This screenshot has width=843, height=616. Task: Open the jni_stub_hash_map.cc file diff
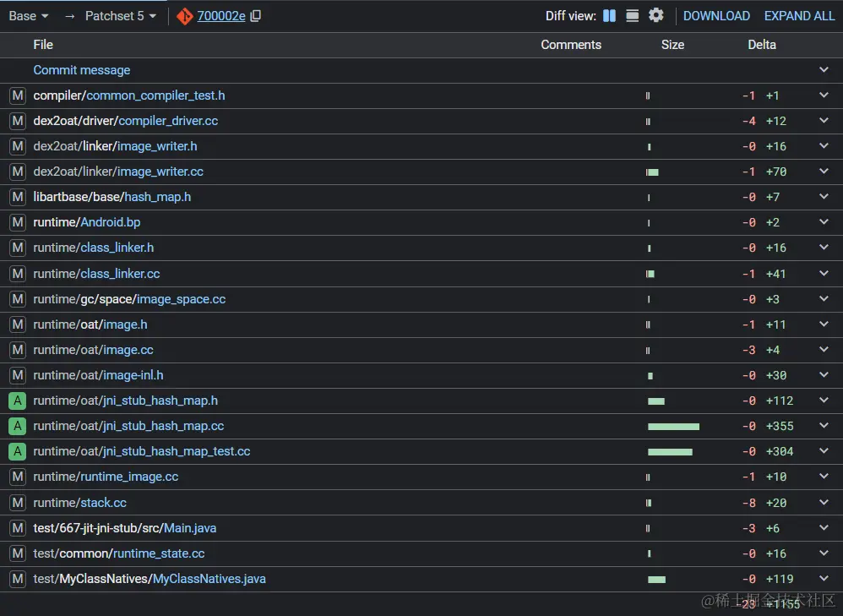(163, 426)
